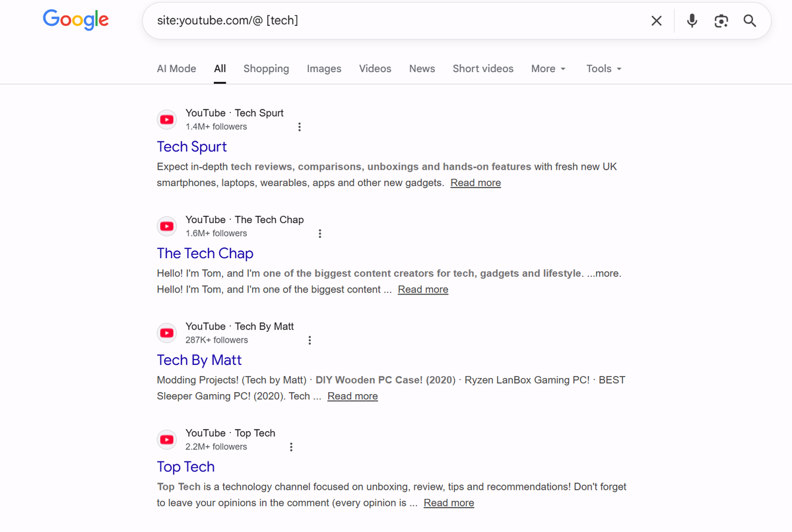The height and width of the screenshot is (532, 792).
Task: Click "YouTube · The Tech Chap" source line
Action: [x=245, y=220]
